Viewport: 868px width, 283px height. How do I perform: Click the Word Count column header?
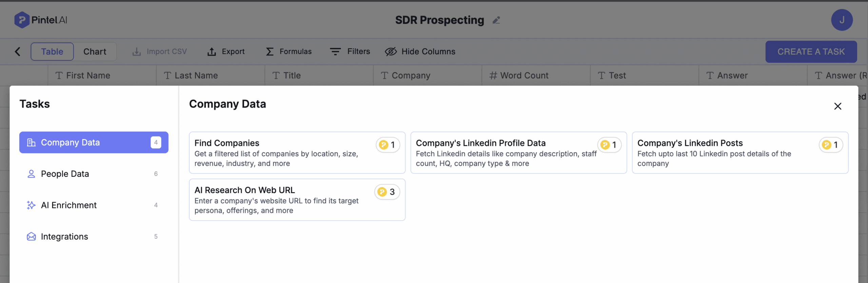click(536, 75)
